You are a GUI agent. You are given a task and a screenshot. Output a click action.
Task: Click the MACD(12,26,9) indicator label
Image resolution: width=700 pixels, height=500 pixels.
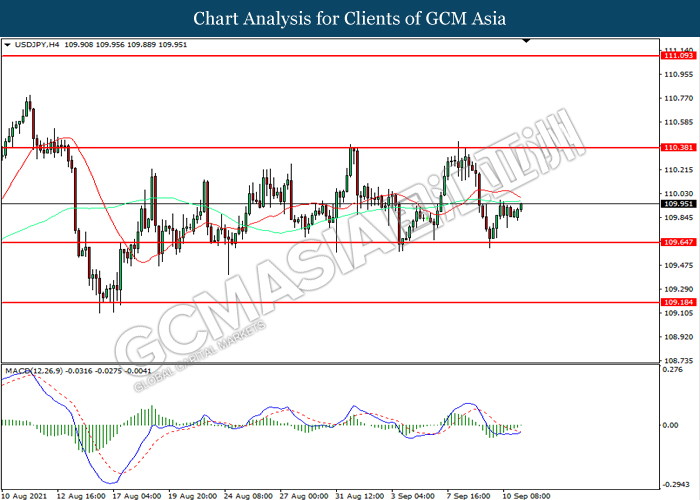(x=34, y=371)
